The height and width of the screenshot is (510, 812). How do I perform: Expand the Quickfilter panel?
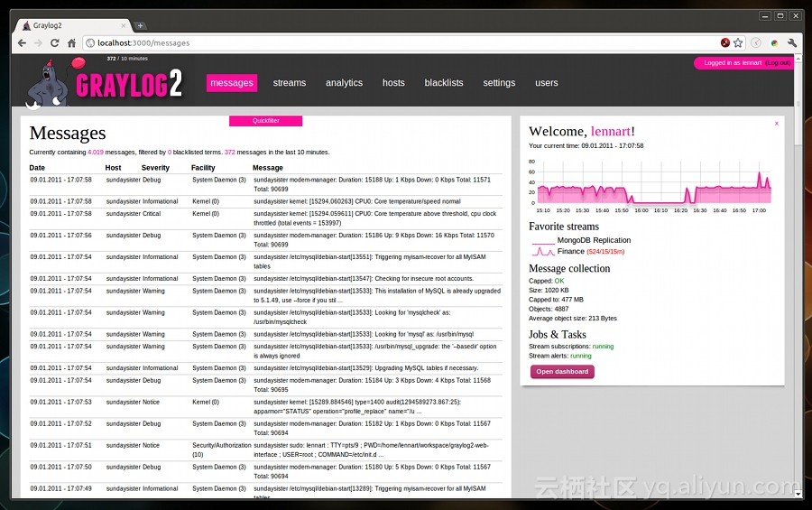click(x=265, y=121)
